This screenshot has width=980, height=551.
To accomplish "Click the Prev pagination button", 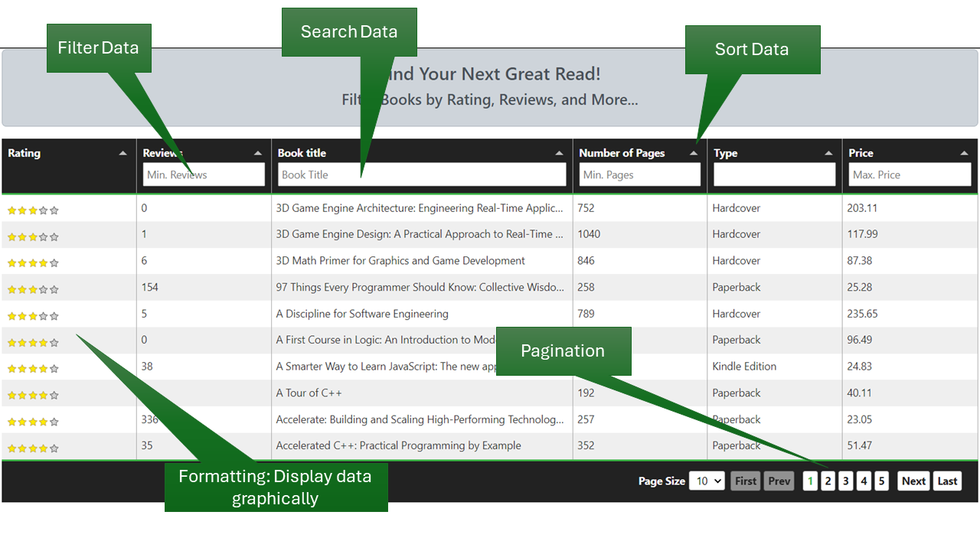I will [779, 481].
